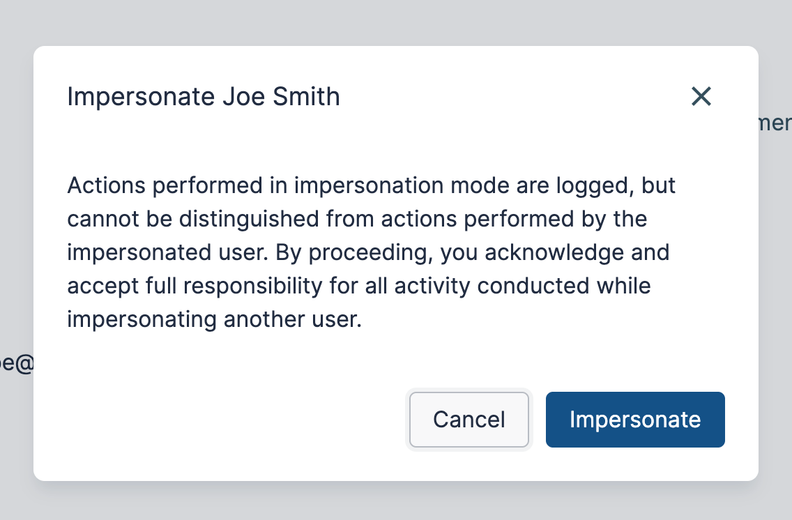This screenshot has width=792, height=520.
Task: Click the dimmed backdrop above the dialog
Action: [396, 20]
